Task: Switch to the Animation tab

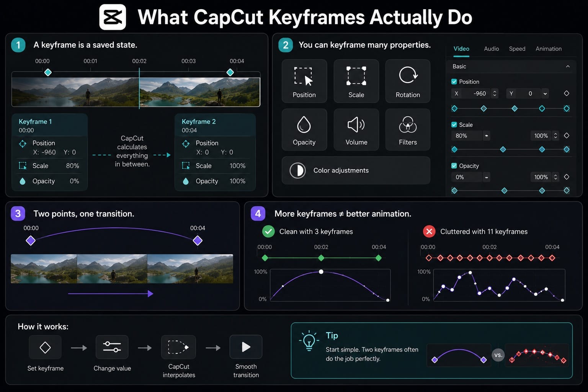Action: 549,49
